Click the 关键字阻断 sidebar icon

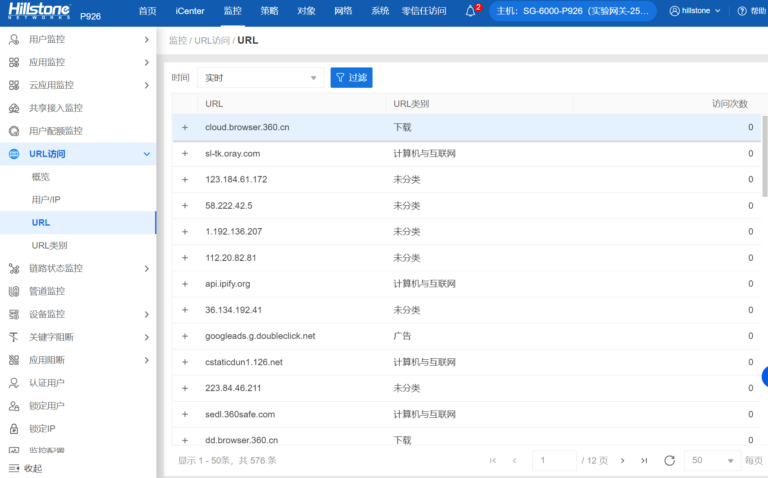tap(14, 337)
